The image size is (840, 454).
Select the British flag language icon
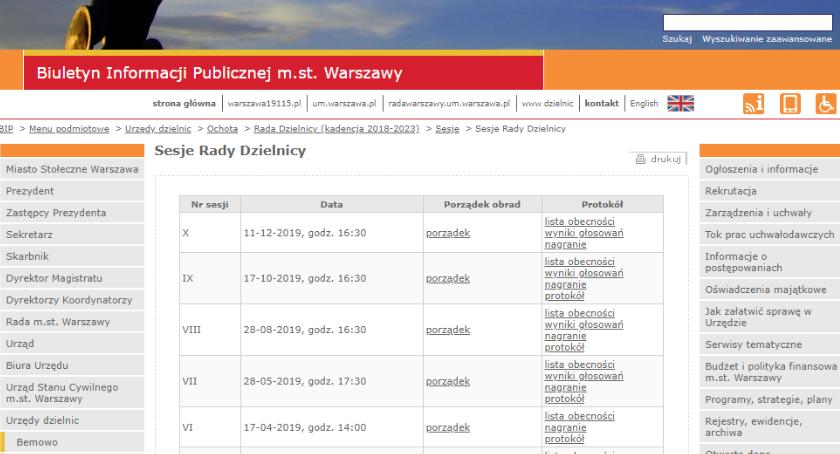(x=680, y=103)
